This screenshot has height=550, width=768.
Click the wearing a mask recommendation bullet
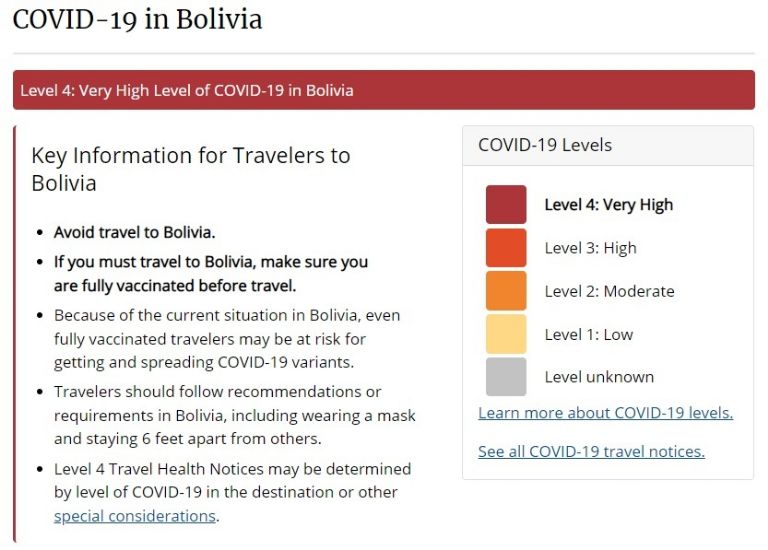click(235, 415)
